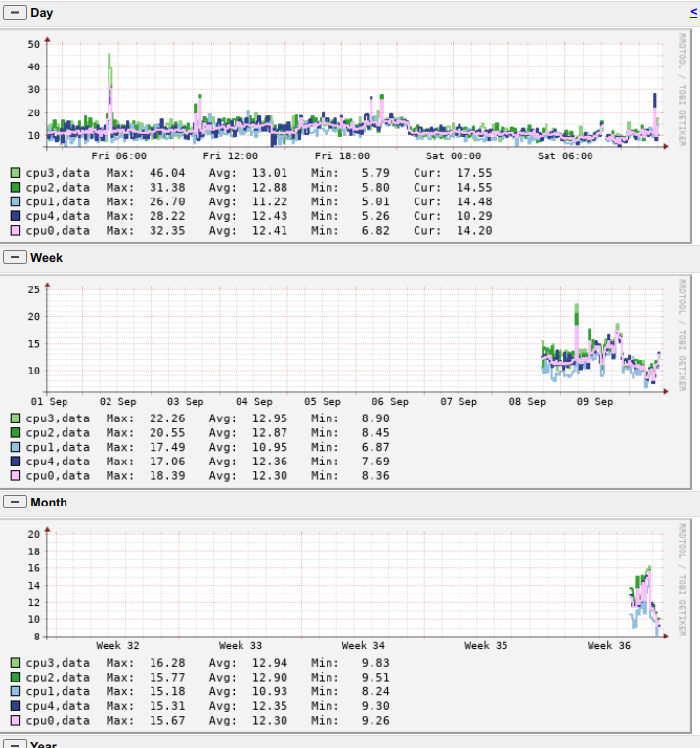This screenshot has height=748, width=700.
Task: Click the Day section header label
Action: click(42, 13)
